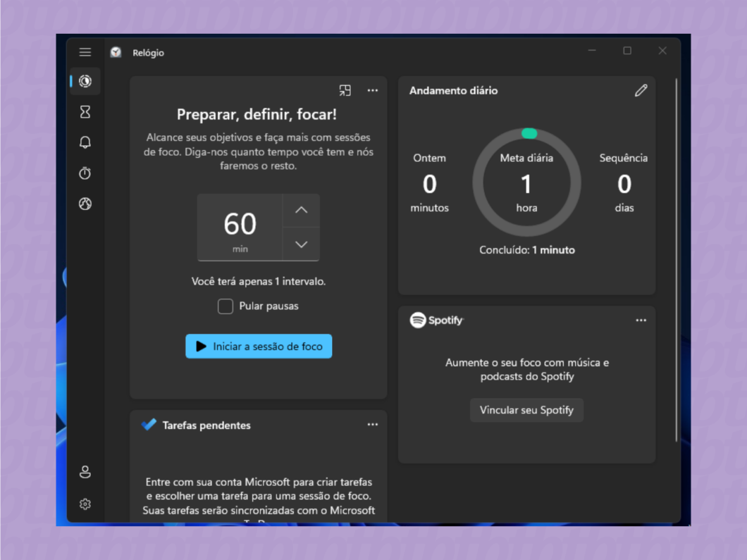This screenshot has width=747, height=560.
Task: Edit daily goal with the pencil icon
Action: (641, 90)
